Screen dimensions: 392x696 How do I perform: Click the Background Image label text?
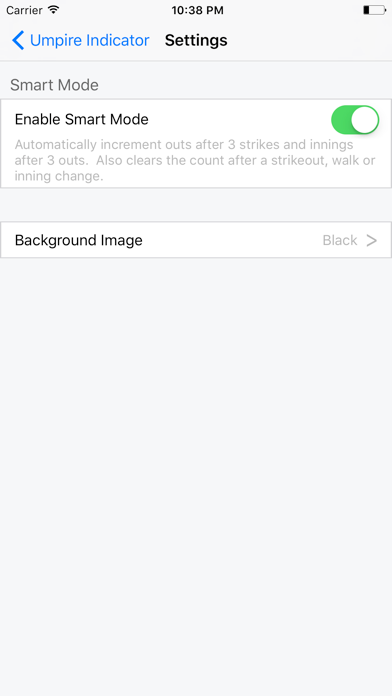tap(79, 240)
